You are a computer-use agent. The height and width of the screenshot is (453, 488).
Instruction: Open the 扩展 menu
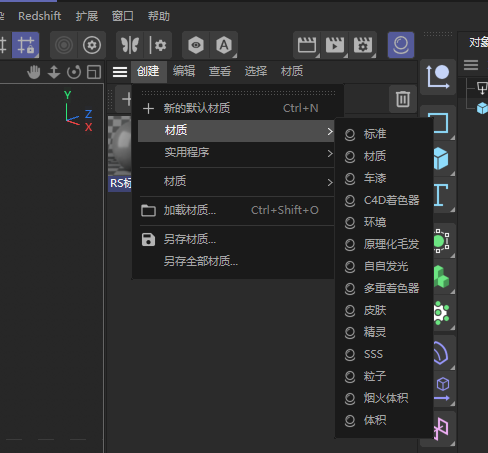[87, 16]
